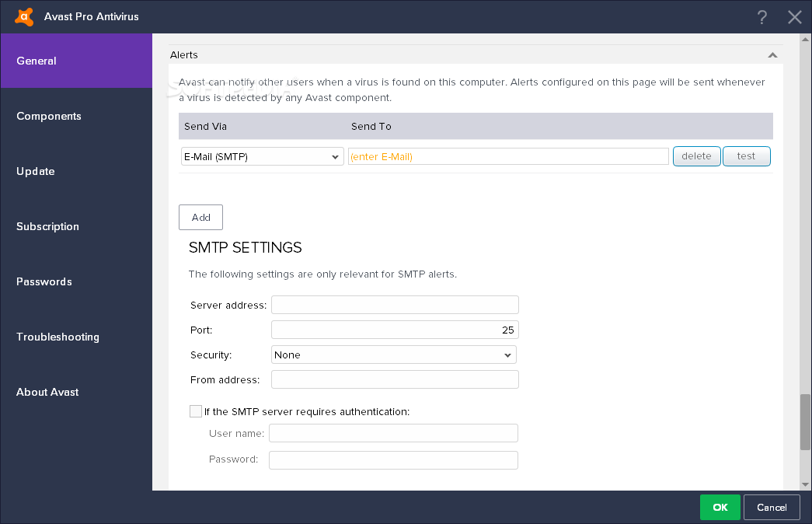Click into the Server address field
812x524 pixels.
click(395, 305)
